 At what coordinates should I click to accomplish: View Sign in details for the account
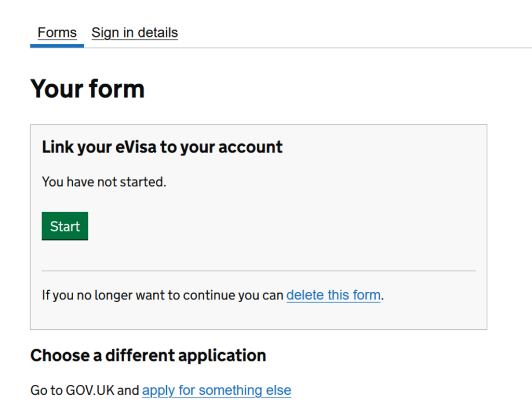click(135, 33)
